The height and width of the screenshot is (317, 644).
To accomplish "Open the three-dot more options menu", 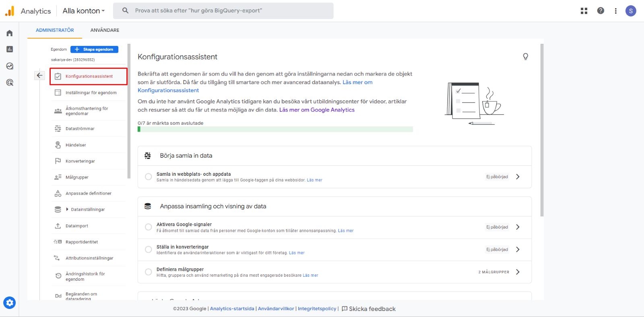I will (615, 11).
